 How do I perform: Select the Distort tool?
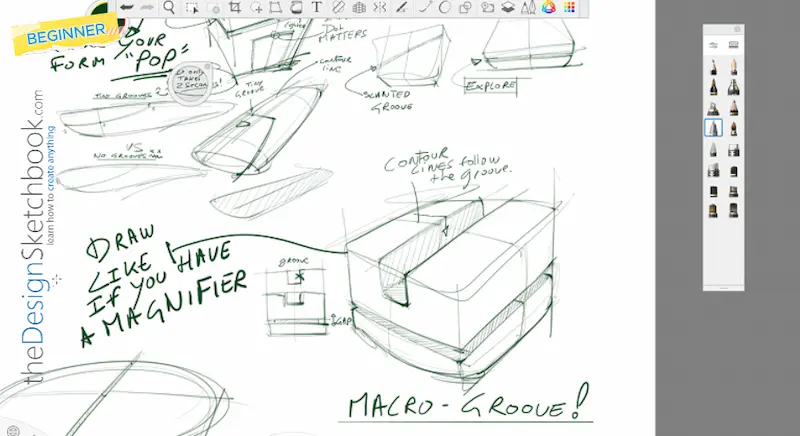tap(276, 7)
